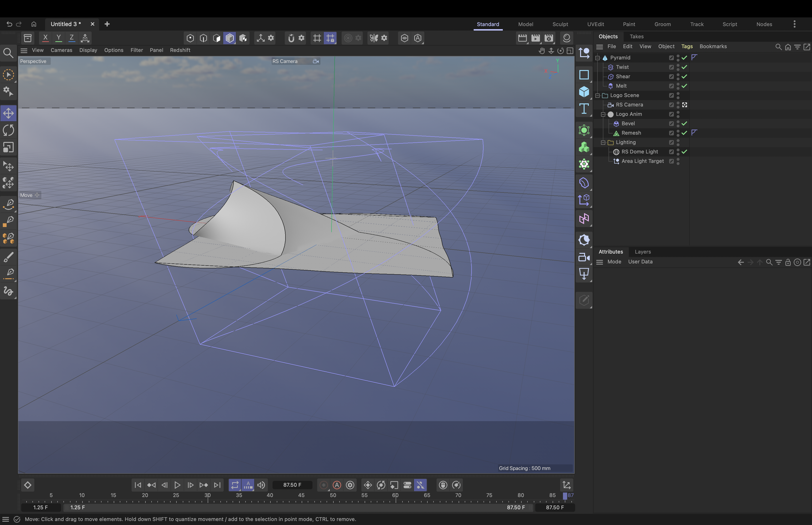
Task: Open the Bookmarks menu
Action: [713, 46]
